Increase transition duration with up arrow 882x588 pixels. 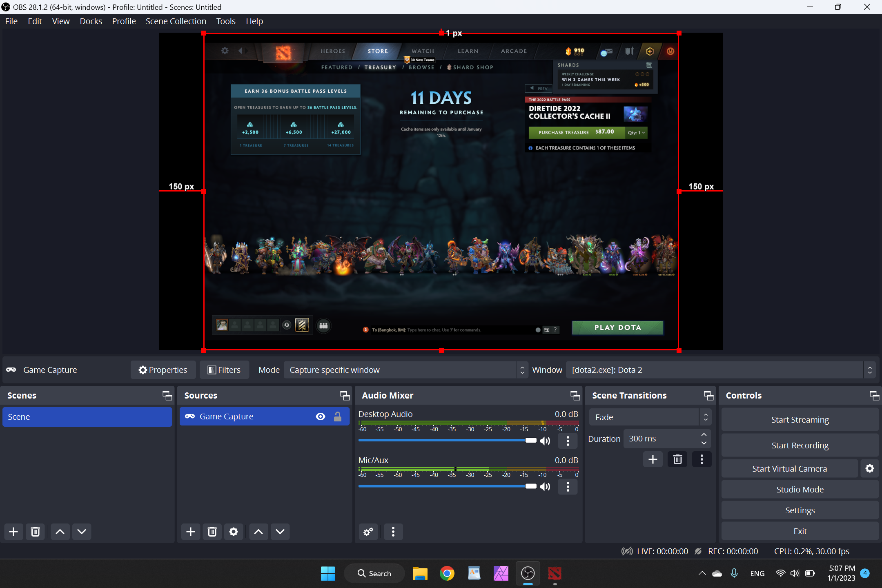point(704,434)
